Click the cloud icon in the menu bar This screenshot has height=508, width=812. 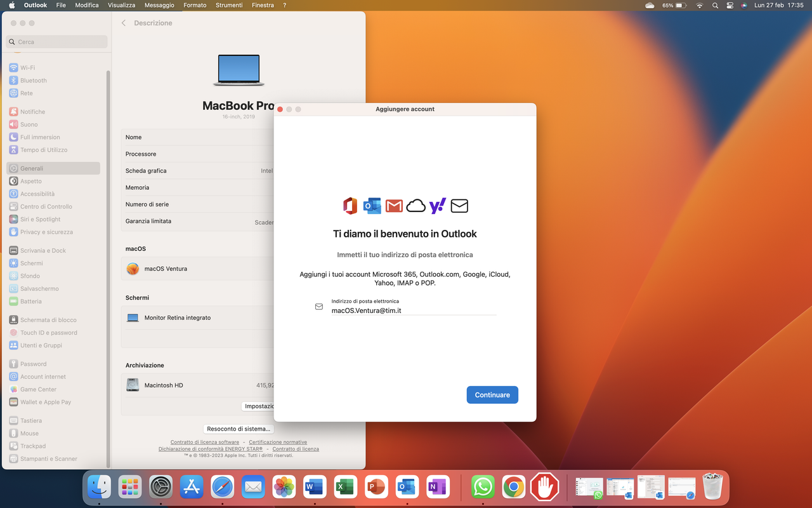click(650, 5)
